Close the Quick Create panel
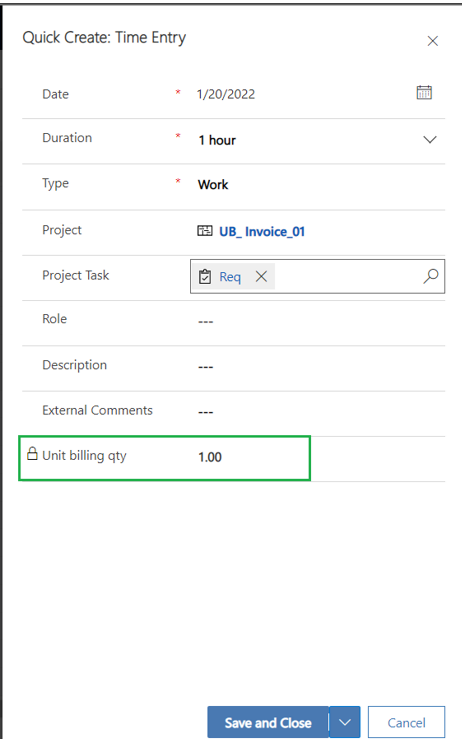 [432, 41]
